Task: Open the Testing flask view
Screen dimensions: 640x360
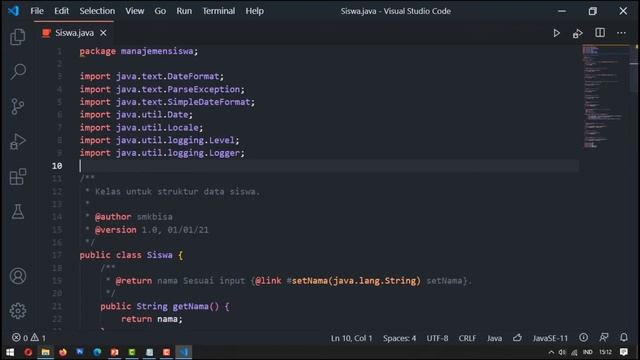Action: coord(18,211)
